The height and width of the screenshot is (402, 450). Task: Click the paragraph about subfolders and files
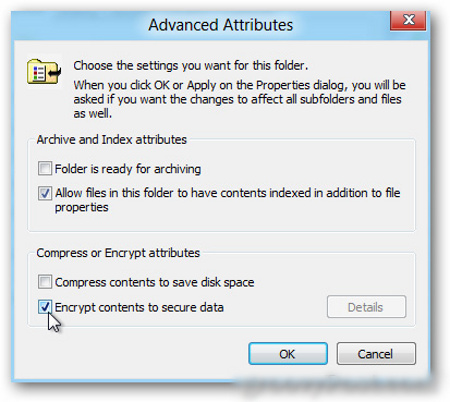(x=239, y=99)
